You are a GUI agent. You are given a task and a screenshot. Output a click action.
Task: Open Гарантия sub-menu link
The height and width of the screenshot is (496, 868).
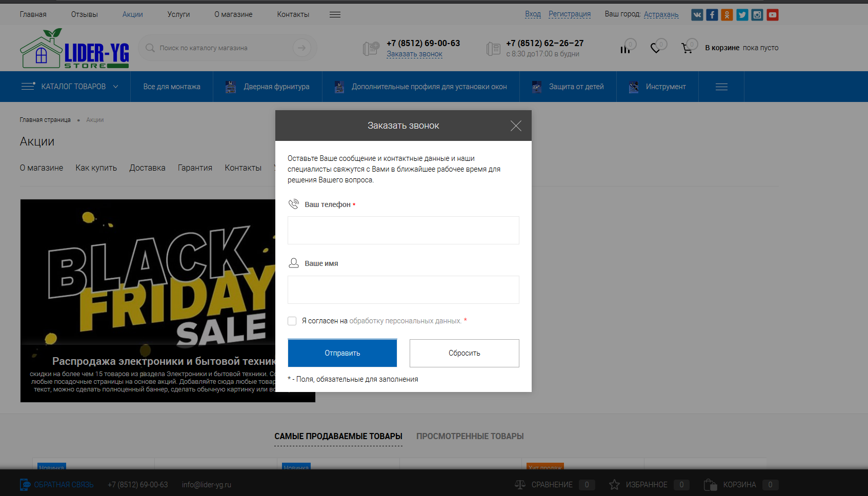(x=195, y=168)
